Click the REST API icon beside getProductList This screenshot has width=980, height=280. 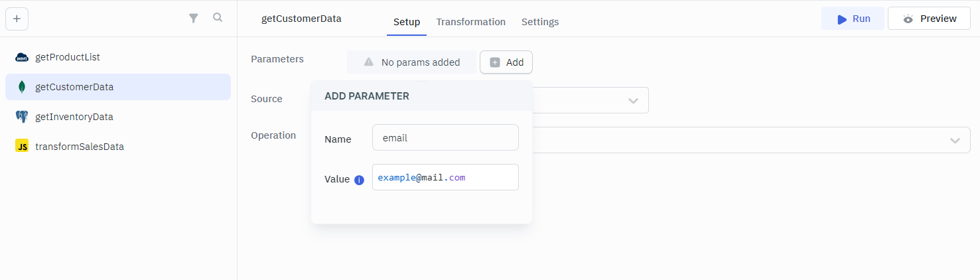click(x=22, y=57)
